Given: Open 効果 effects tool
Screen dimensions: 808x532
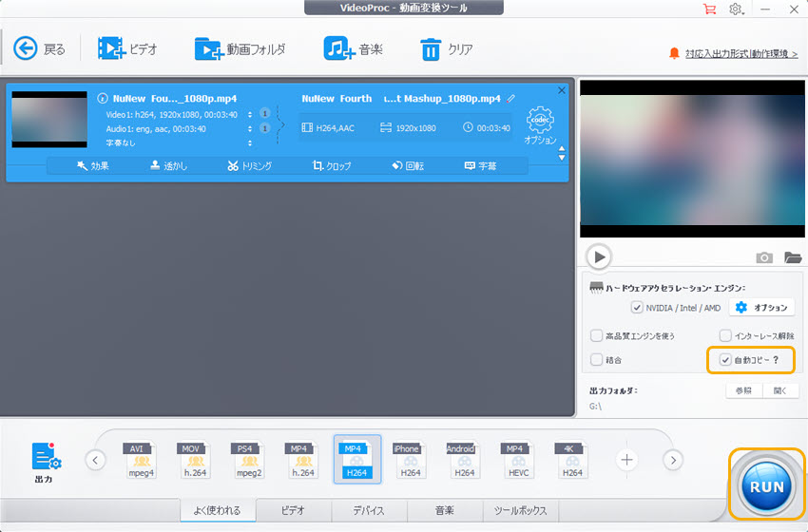Looking at the screenshot, I should 93,166.
